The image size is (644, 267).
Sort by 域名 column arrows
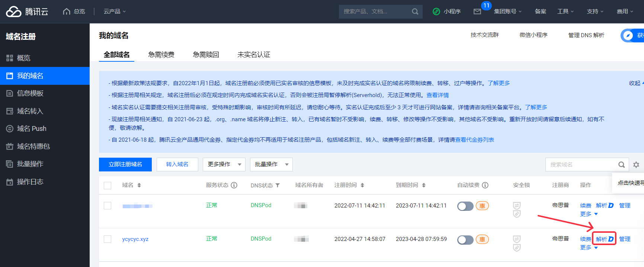click(x=139, y=185)
